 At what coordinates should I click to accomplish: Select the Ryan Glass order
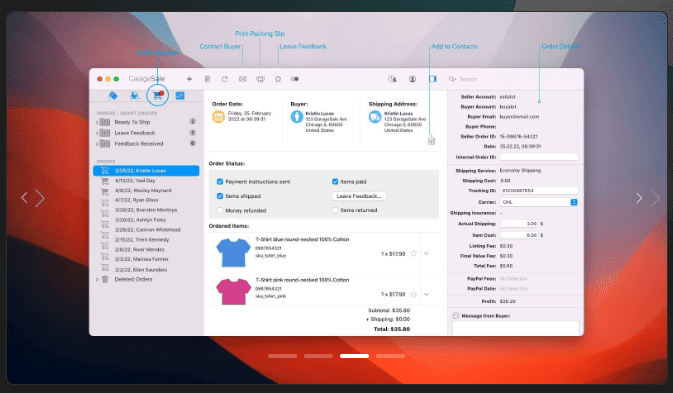click(146, 200)
